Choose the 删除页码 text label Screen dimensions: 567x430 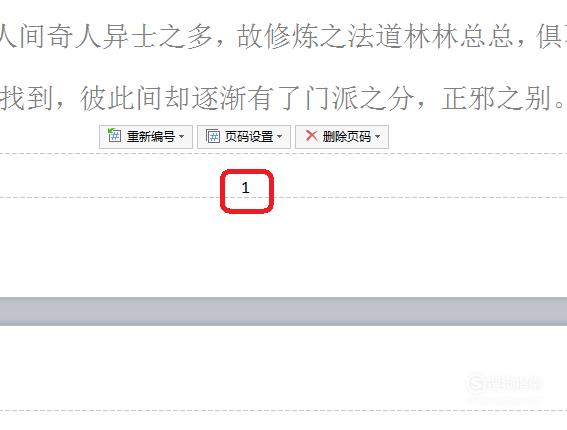pyautogui.click(x=347, y=137)
